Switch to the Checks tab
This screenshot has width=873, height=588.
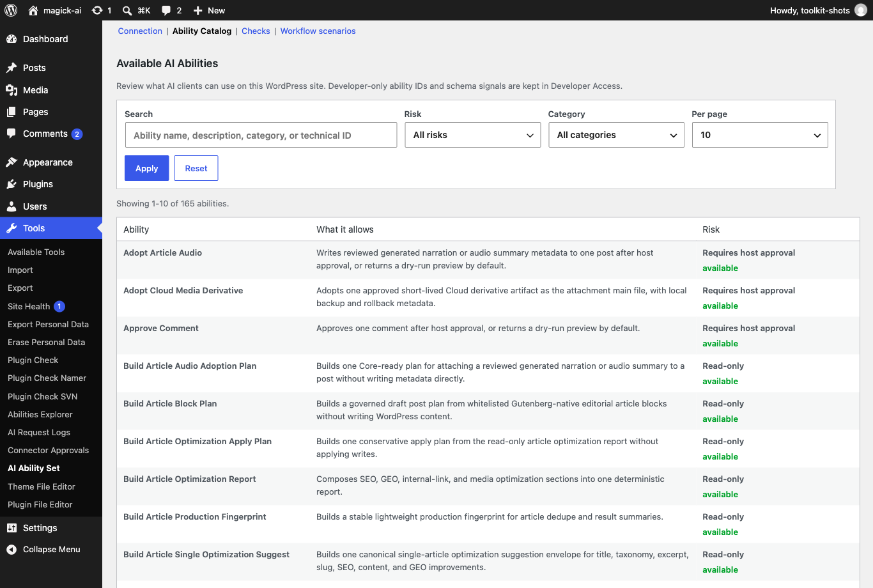coord(256,31)
